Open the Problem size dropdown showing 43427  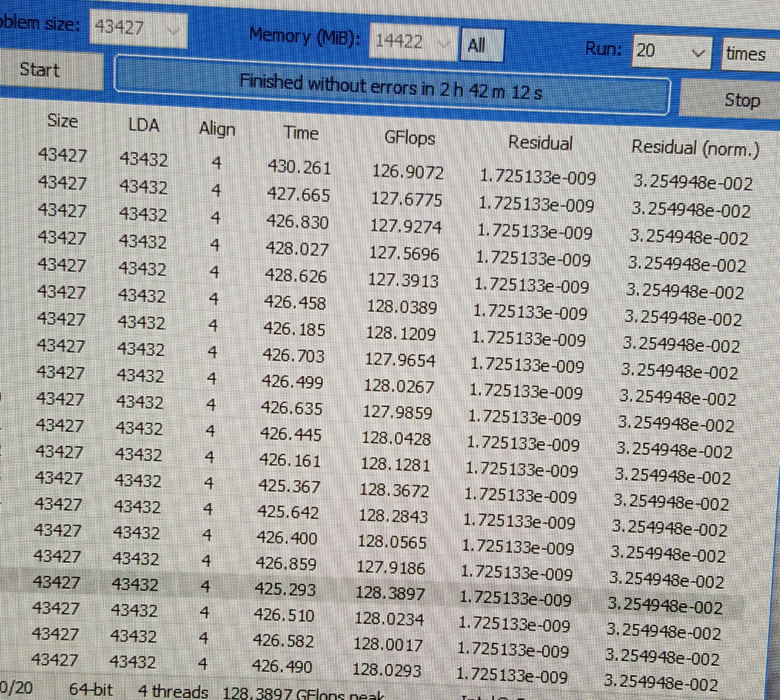[x=138, y=28]
